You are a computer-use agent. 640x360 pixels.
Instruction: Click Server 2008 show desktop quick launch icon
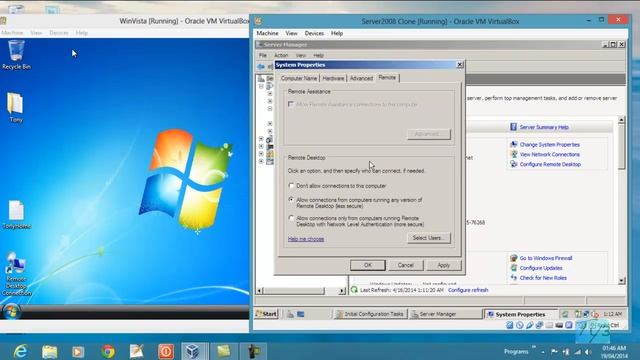coord(300,314)
